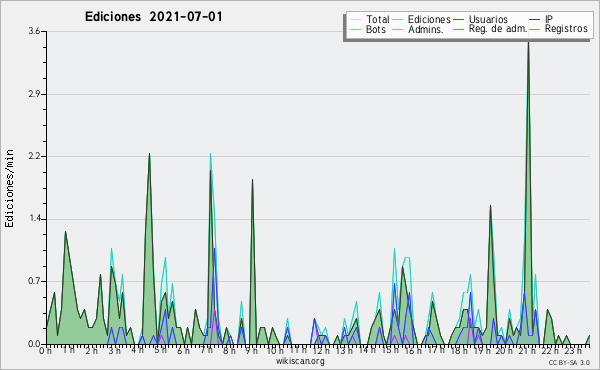Click the '4 h' x-axis label
This screenshot has height=370, width=600.
(137, 350)
